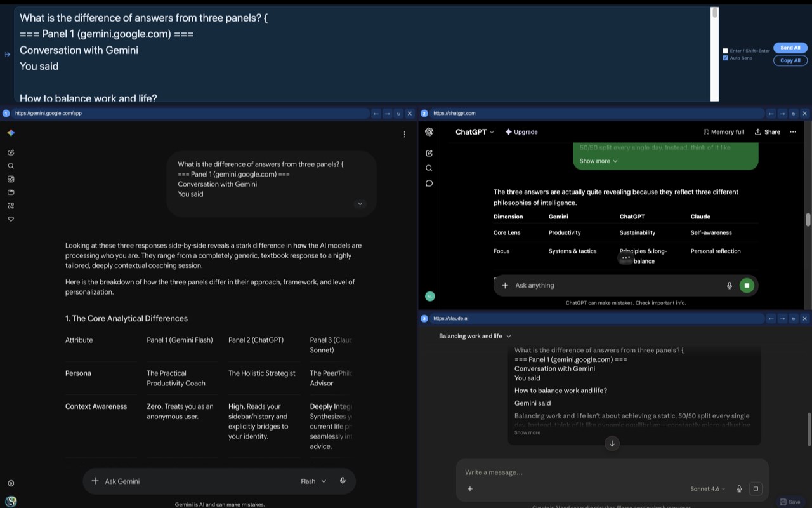Click the ChatGPT panel scrollbar thumb
812x508 pixels.
pos(808,219)
